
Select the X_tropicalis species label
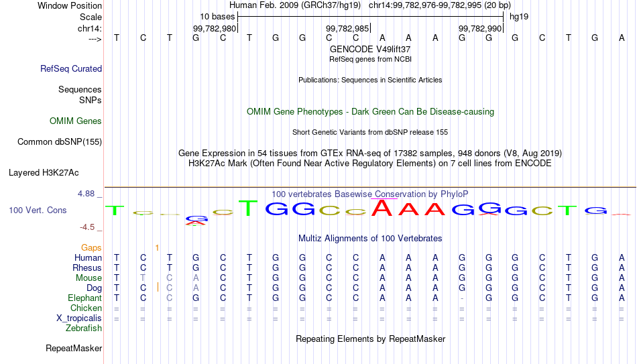click(79, 318)
